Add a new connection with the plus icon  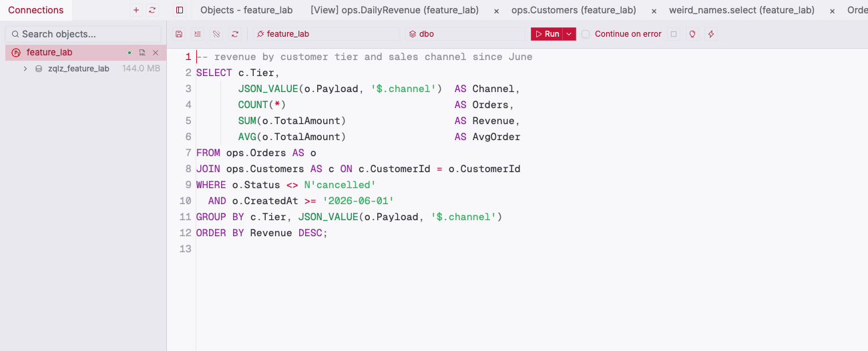tap(136, 10)
